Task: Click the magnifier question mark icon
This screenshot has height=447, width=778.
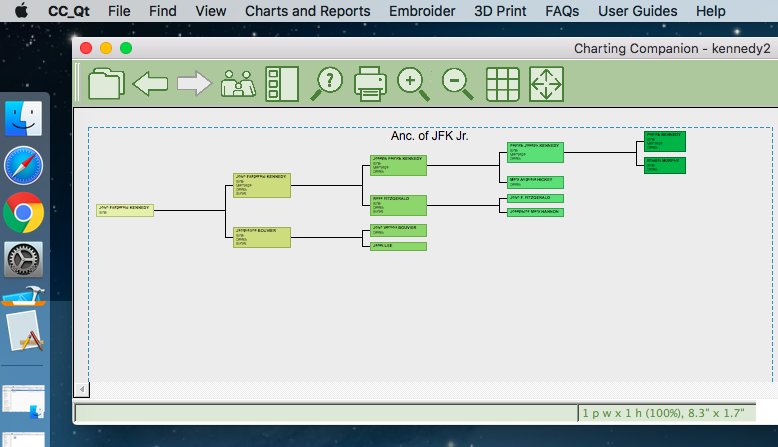Action: pos(328,83)
